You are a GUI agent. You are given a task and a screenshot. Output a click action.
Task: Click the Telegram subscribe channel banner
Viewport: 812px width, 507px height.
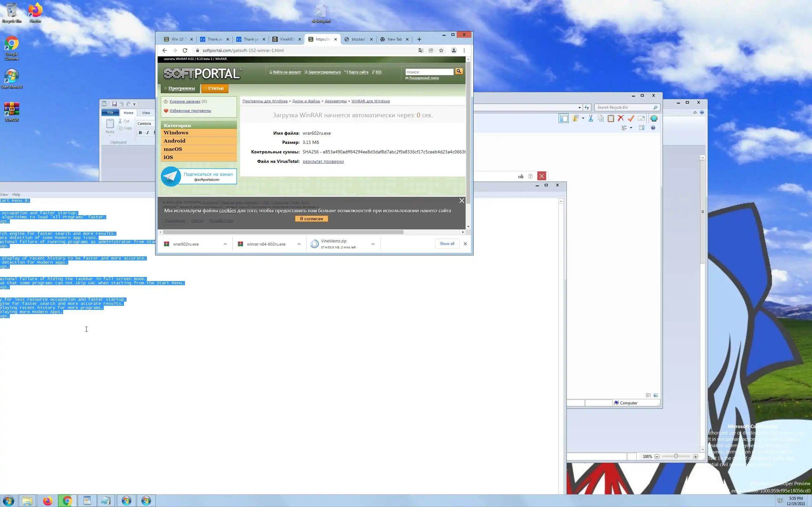pos(199,176)
